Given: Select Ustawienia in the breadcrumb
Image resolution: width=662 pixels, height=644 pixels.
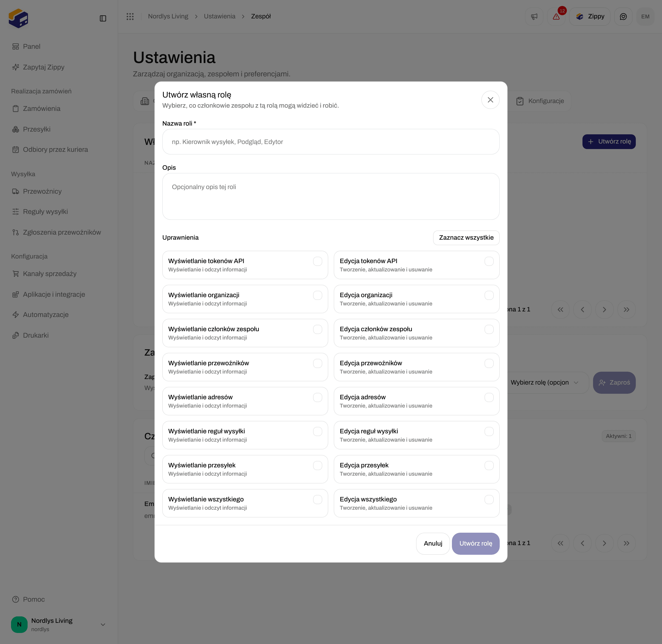Looking at the screenshot, I should click(220, 16).
